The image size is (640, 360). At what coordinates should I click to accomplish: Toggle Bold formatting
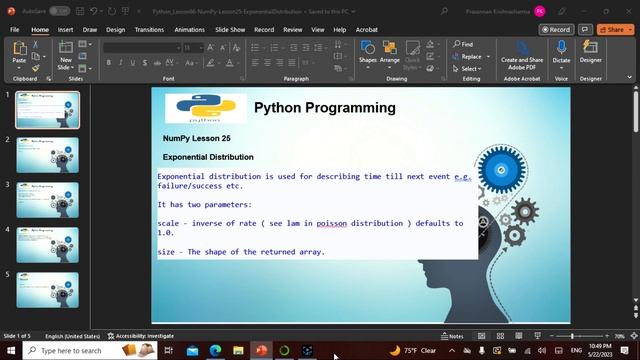pyautogui.click(x=109, y=63)
